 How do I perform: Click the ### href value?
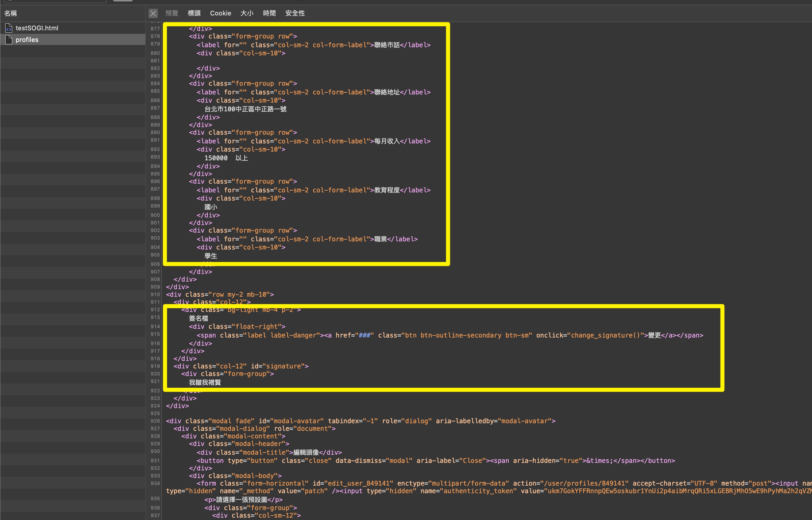click(364, 335)
